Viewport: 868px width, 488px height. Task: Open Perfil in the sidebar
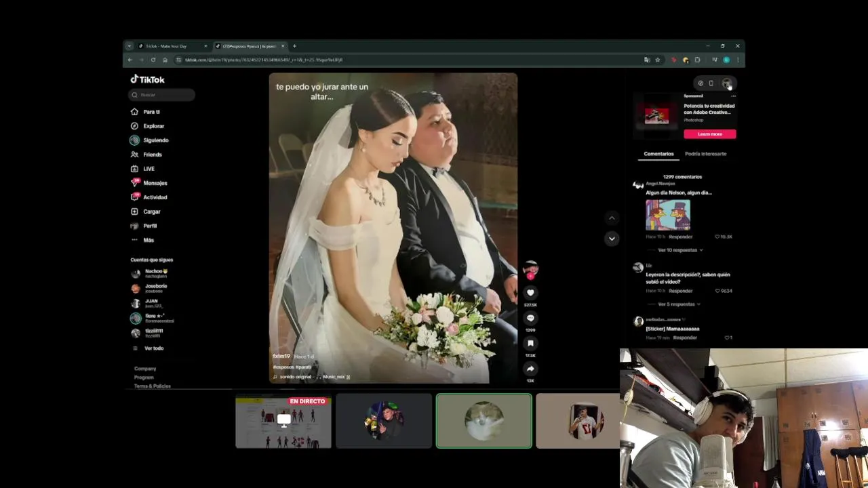point(144,226)
